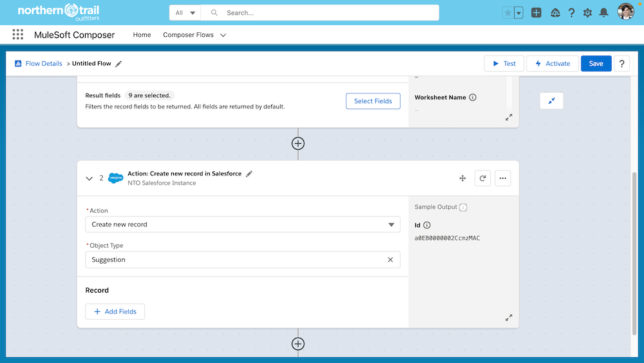Save the flow
The height and width of the screenshot is (363, 644).
coord(596,64)
